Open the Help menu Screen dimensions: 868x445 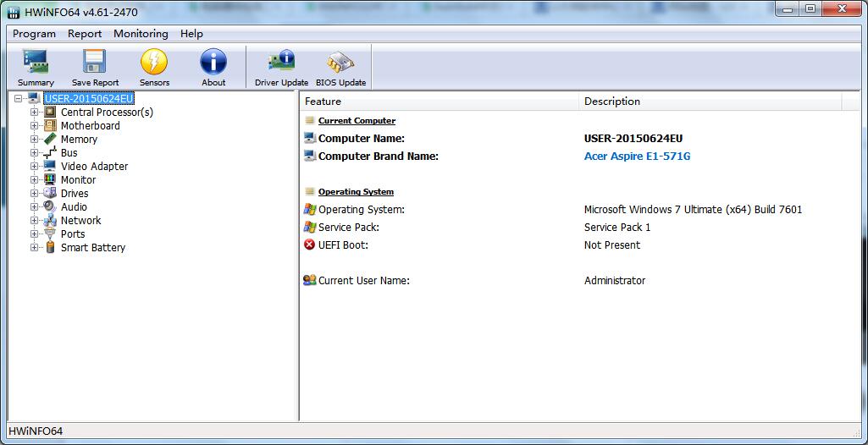[x=191, y=34]
